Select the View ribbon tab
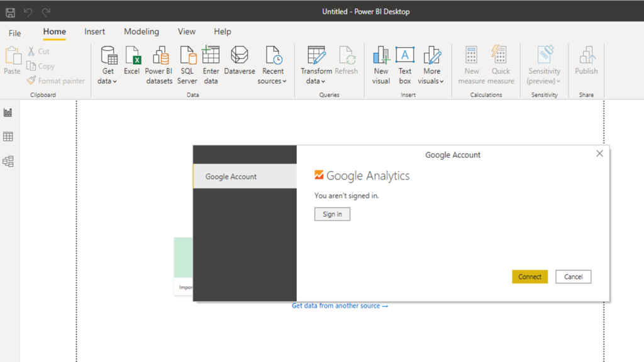644x362 pixels. [186, 31]
